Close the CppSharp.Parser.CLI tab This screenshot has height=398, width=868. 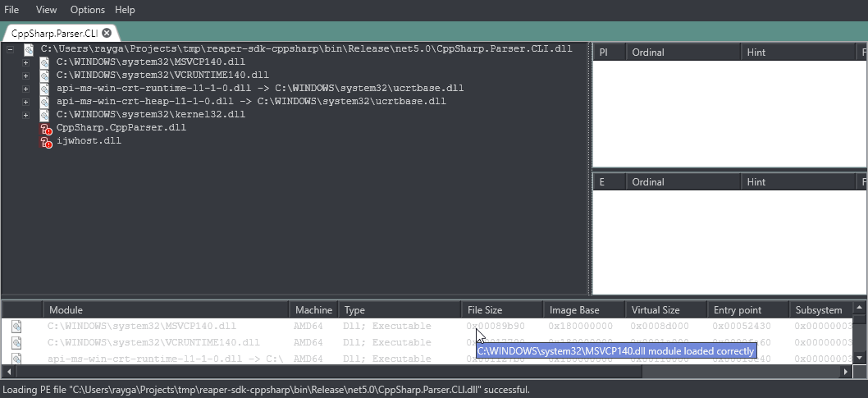[107, 33]
